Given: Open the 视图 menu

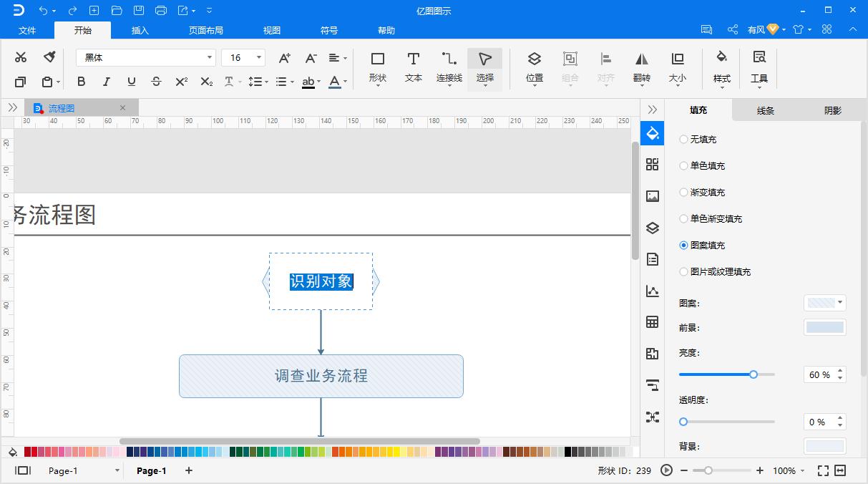Looking at the screenshot, I should 270,30.
